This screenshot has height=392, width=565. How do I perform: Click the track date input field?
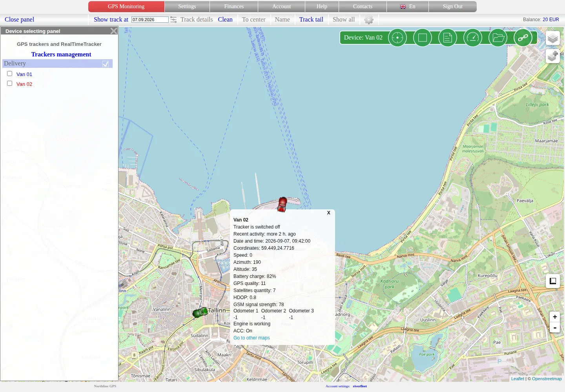click(150, 20)
